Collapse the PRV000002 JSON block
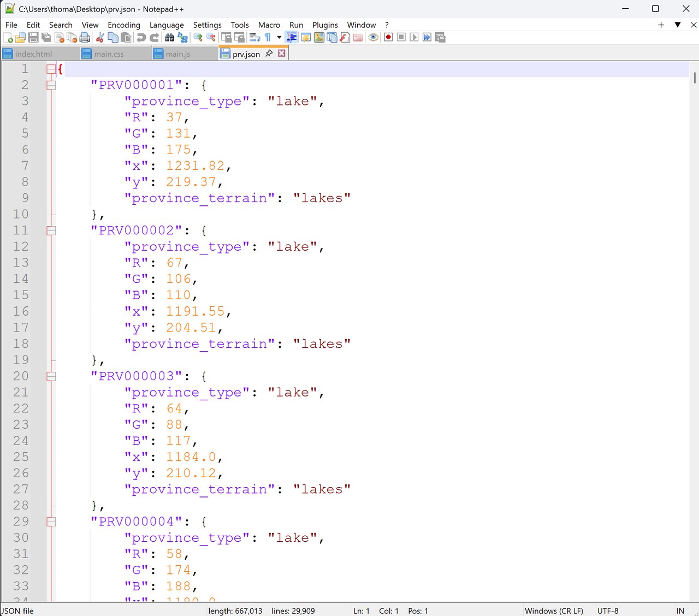 (51, 230)
